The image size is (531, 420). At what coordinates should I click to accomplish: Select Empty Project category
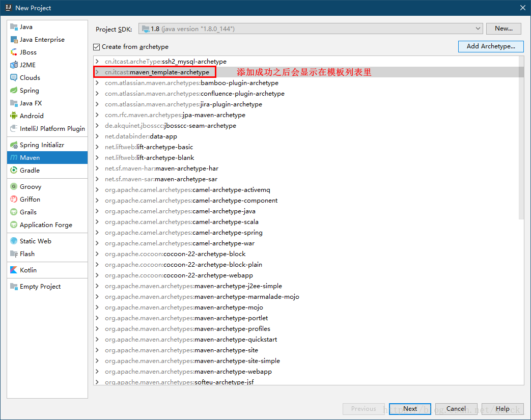pos(47,287)
